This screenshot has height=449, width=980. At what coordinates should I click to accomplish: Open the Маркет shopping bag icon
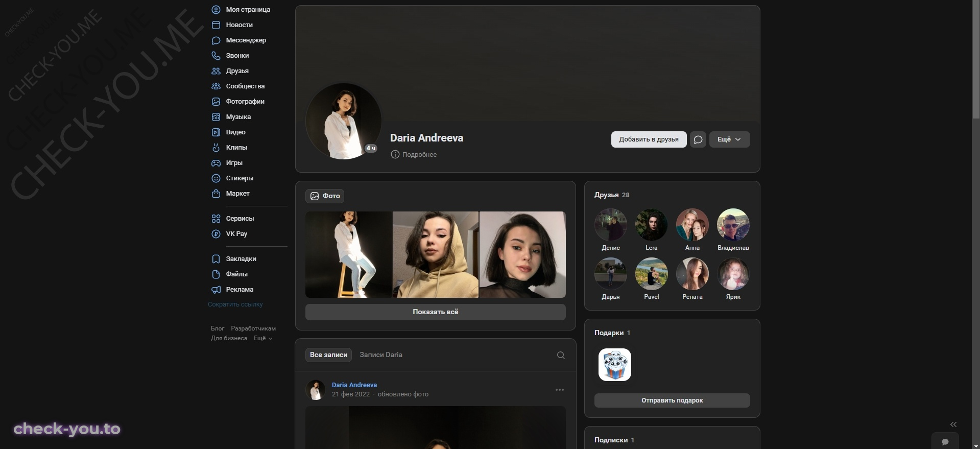pyautogui.click(x=216, y=194)
